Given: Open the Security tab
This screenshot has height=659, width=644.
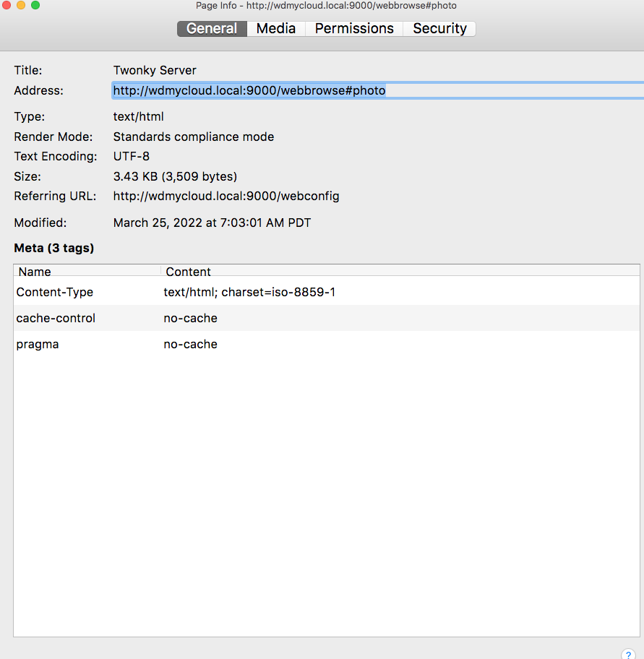Looking at the screenshot, I should pos(439,29).
